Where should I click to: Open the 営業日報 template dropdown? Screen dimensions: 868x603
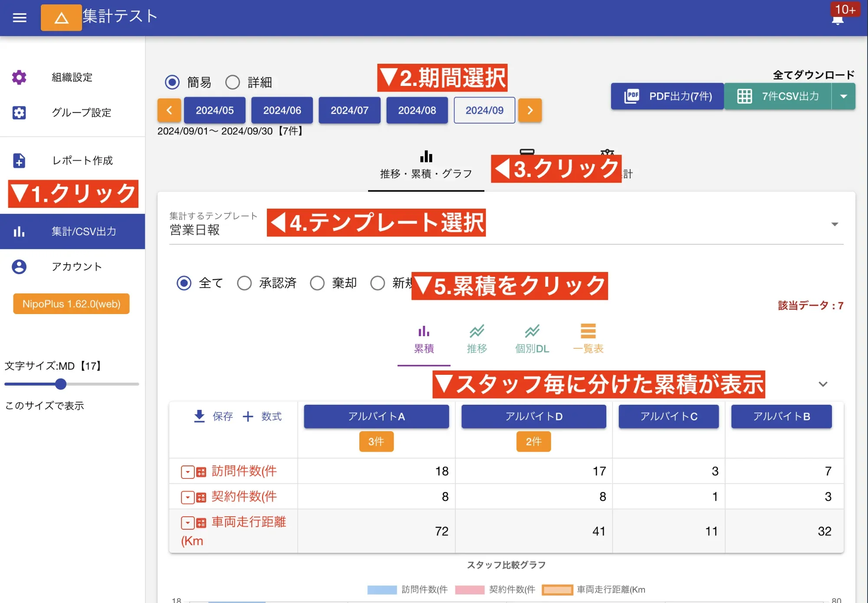[835, 225]
